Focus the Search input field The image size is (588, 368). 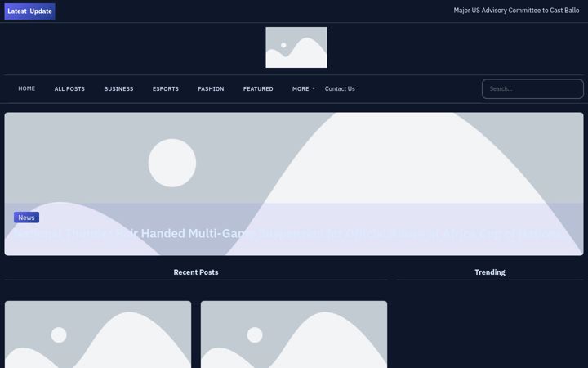(532, 89)
